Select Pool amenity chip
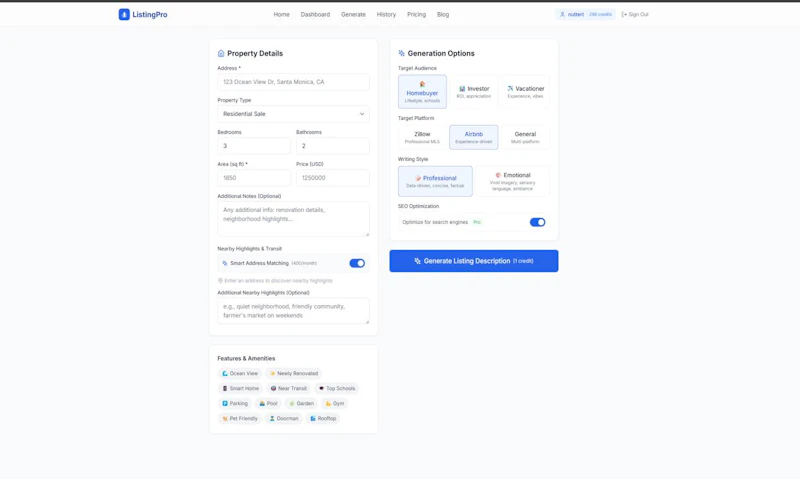The width and height of the screenshot is (800, 479). (x=268, y=404)
